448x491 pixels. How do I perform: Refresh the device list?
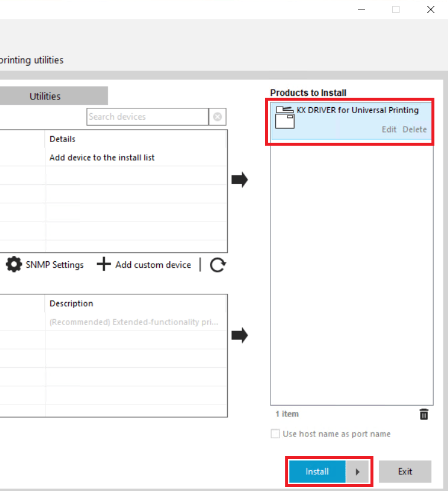coord(218,265)
